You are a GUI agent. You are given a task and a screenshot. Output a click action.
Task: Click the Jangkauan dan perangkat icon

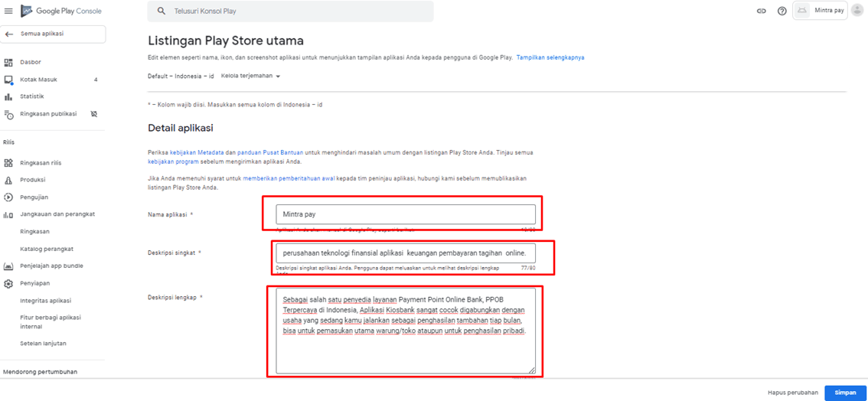8,214
